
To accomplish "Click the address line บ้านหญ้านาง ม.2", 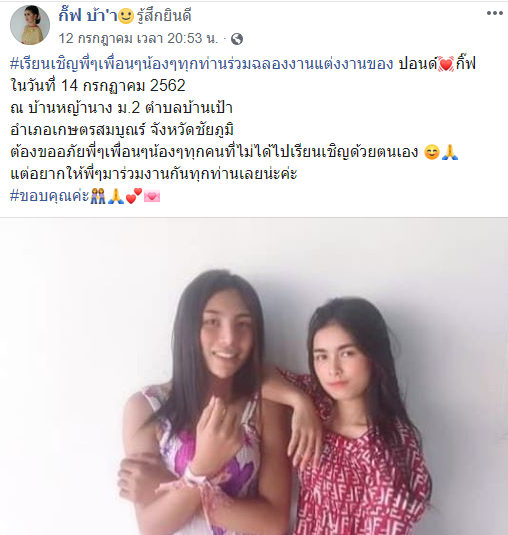I will click(84, 108).
